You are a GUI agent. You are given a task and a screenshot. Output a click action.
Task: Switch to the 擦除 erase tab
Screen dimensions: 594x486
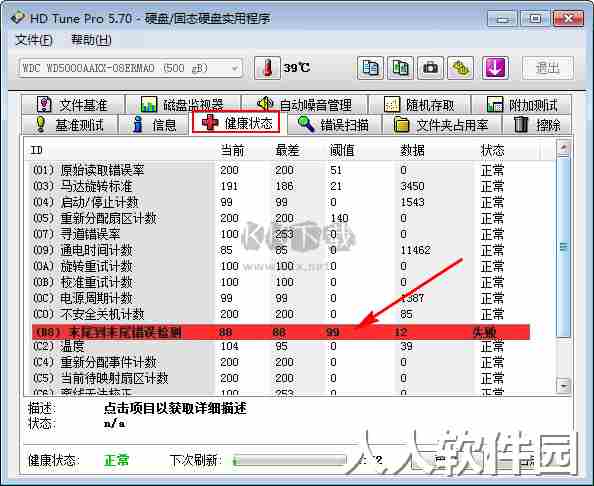point(537,125)
